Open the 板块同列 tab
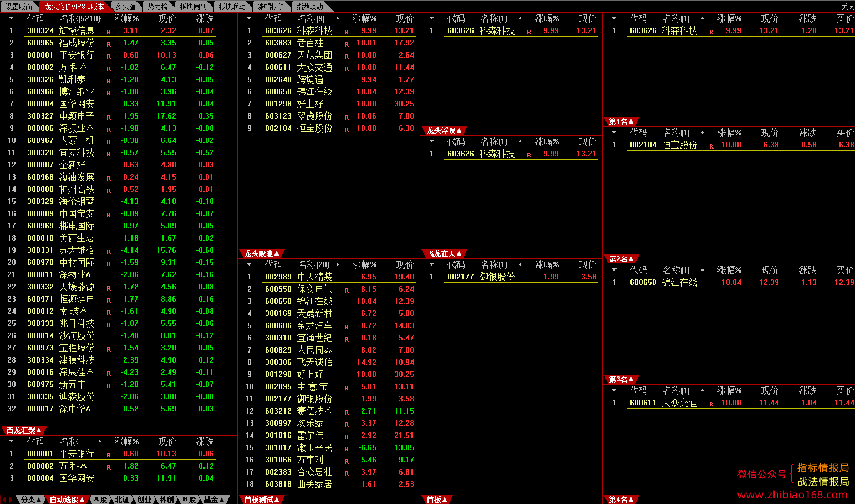855x504 pixels. [x=194, y=7]
